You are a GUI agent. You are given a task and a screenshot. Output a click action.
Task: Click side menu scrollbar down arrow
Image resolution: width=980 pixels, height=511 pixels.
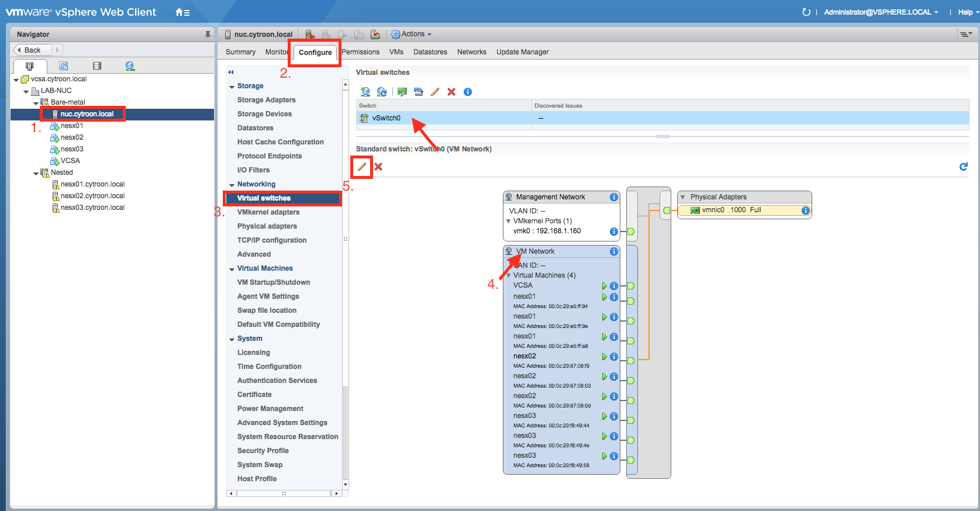[x=346, y=485]
